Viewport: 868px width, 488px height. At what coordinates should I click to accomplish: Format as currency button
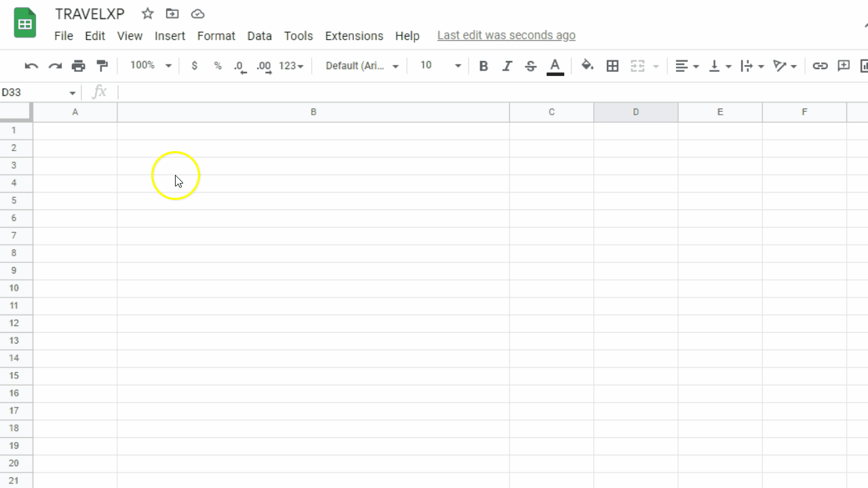[195, 66]
